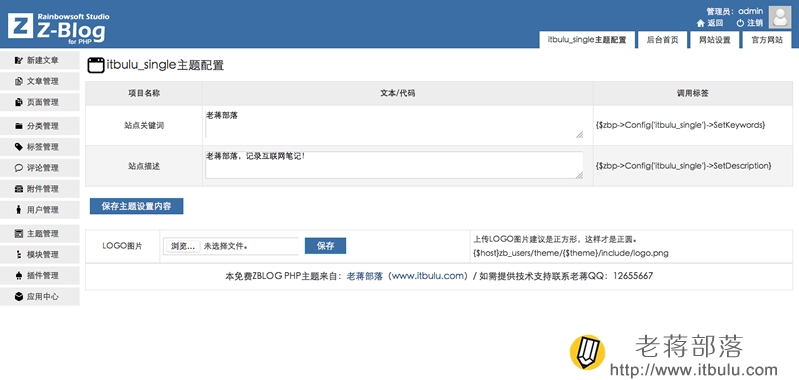Click the LOGO图片 label

coord(122,246)
